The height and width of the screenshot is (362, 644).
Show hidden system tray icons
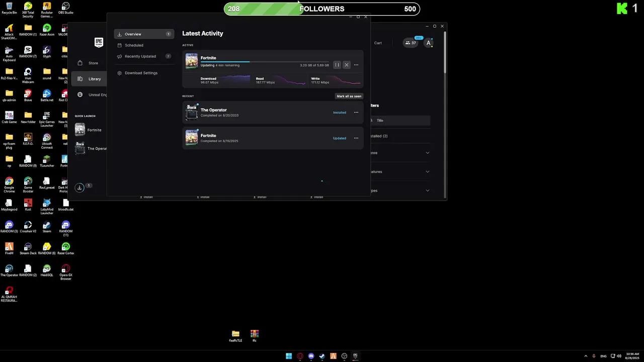(x=585, y=356)
